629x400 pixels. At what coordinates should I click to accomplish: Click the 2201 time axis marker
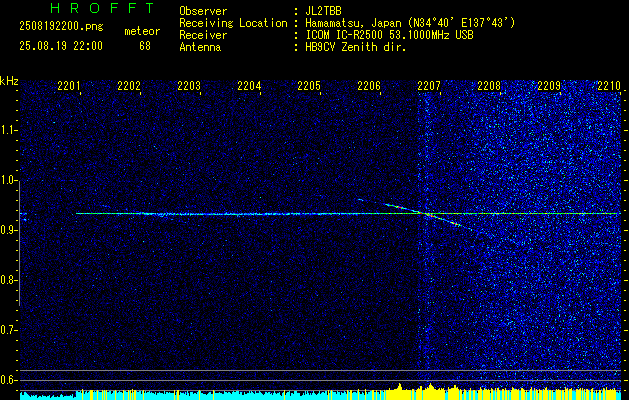[x=69, y=86]
